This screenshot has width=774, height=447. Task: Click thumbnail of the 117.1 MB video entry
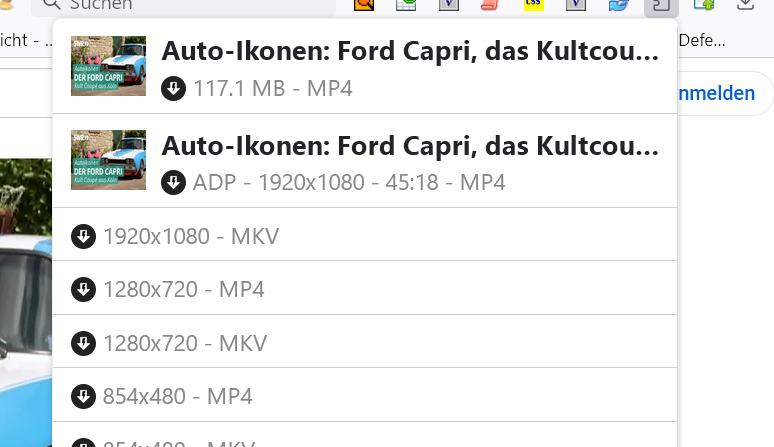(108, 66)
